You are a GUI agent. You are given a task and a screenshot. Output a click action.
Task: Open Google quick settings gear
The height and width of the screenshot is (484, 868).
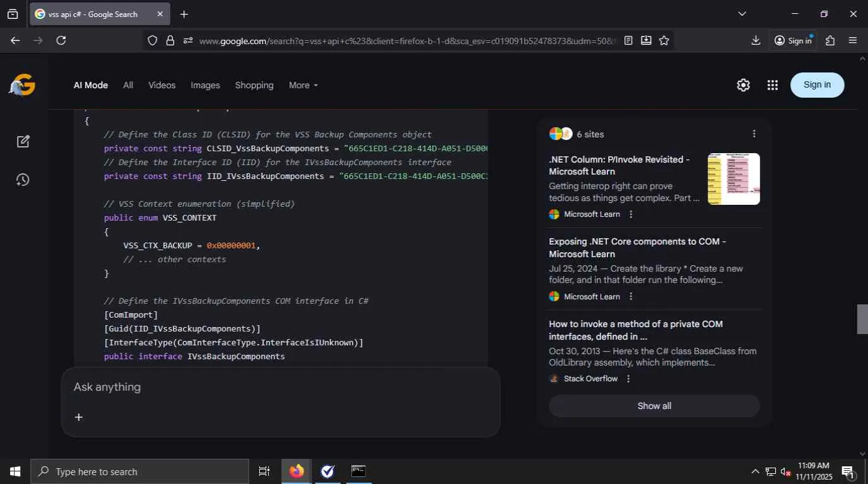point(743,85)
